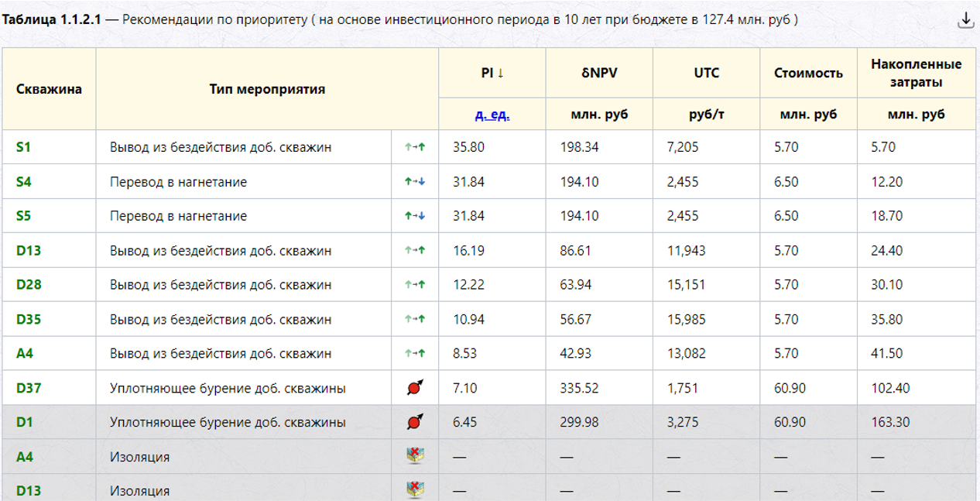Image resolution: width=980 pixels, height=501 pixels.
Task: Open the д. ед. units link
Action: (492, 115)
